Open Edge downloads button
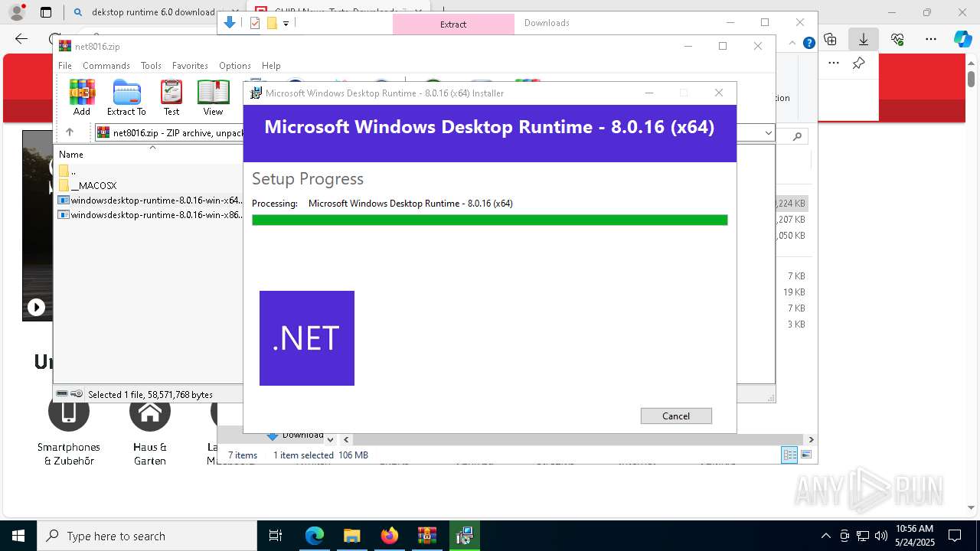The width and height of the screenshot is (980, 551). (x=864, y=39)
